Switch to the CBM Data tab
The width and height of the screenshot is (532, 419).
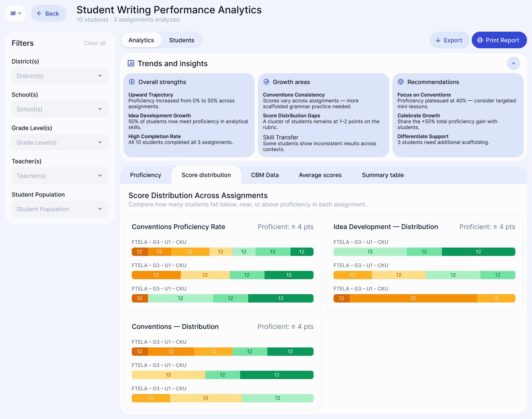[265, 175]
